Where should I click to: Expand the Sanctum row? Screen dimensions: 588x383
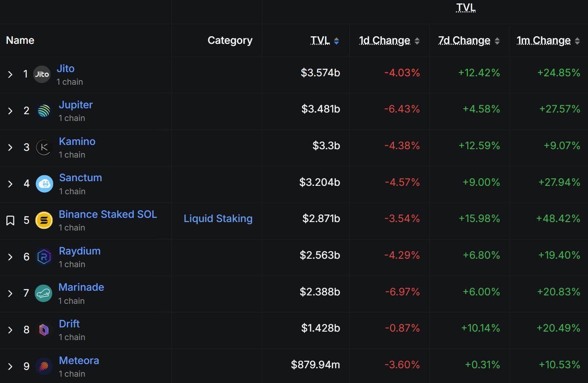(x=10, y=184)
